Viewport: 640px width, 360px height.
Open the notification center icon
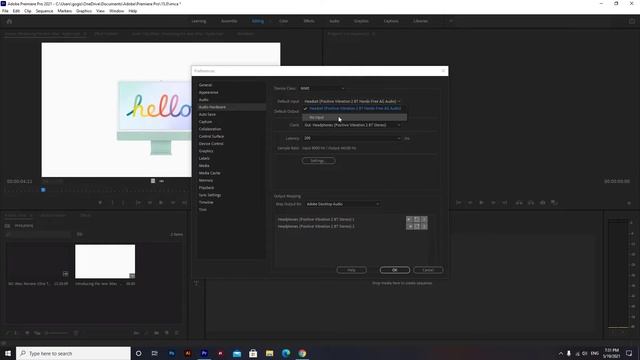tap(629, 353)
